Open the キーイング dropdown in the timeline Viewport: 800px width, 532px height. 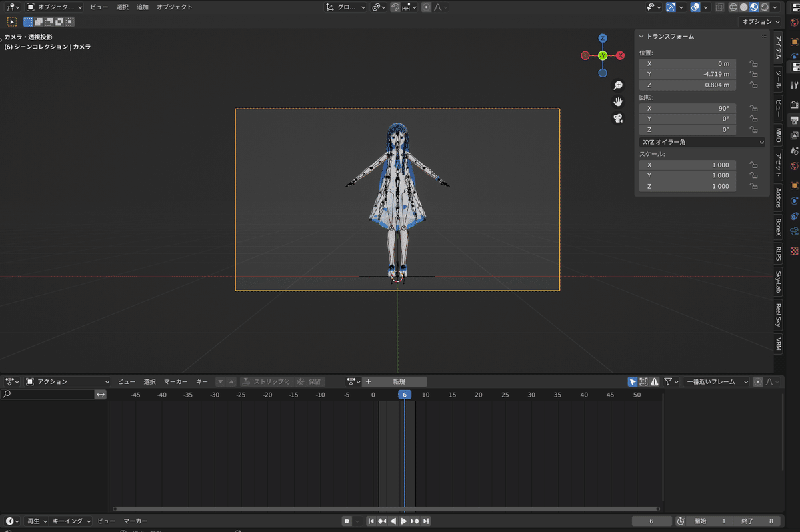(x=71, y=521)
